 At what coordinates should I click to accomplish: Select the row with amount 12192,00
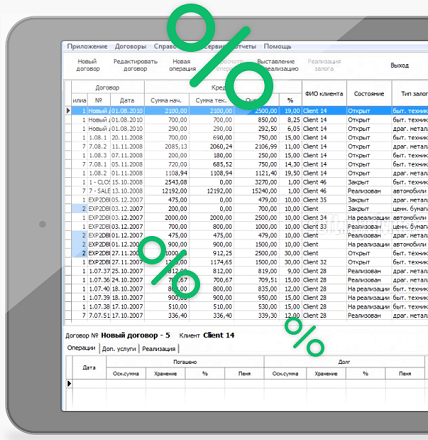[x=249, y=191]
